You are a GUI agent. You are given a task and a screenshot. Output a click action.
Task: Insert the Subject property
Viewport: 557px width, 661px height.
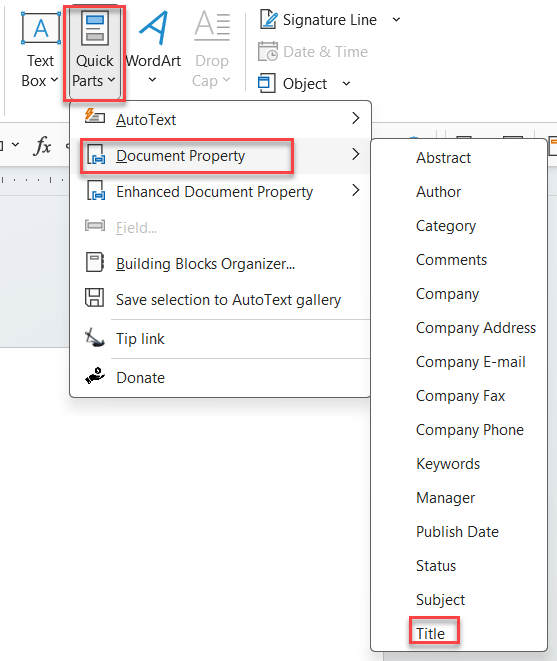(x=459, y=599)
